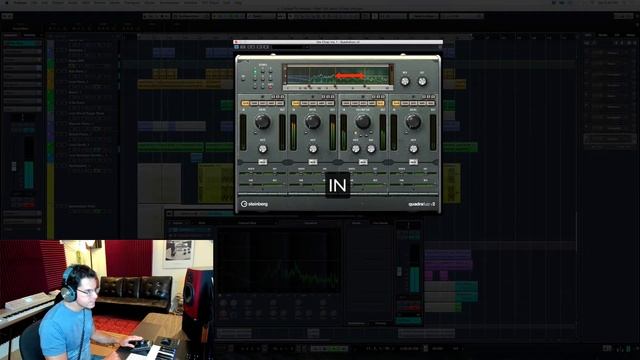Select Dist mode in the first Quadrafuzz band
The width and height of the screenshot is (640, 360).
262,104
